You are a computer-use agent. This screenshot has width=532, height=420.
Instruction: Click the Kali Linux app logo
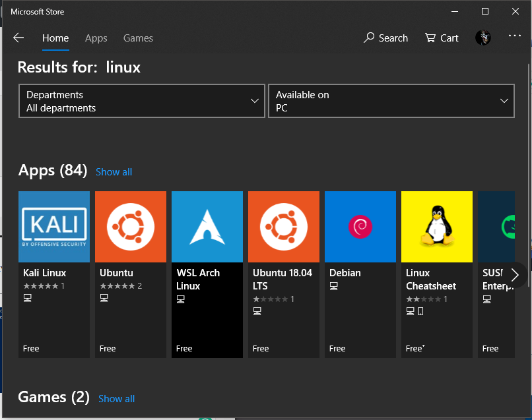click(x=54, y=227)
